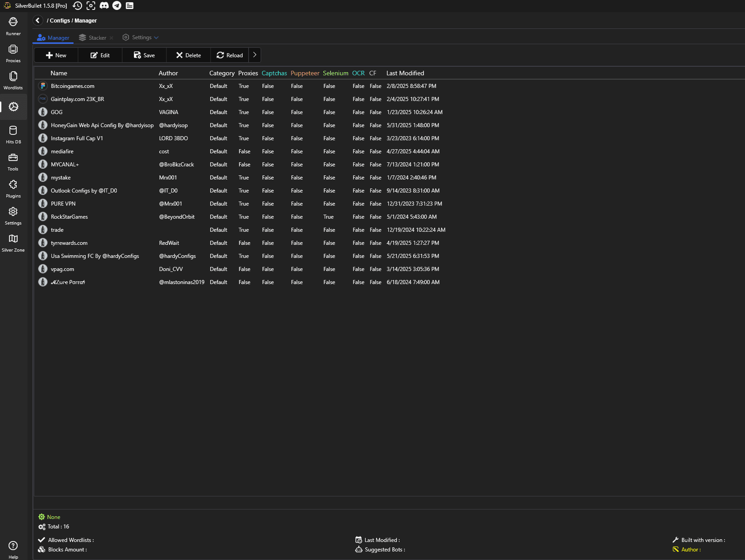Image resolution: width=745 pixels, height=560 pixels.
Task: Select the Configs gear icon in sidebar
Action: pos(14,107)
